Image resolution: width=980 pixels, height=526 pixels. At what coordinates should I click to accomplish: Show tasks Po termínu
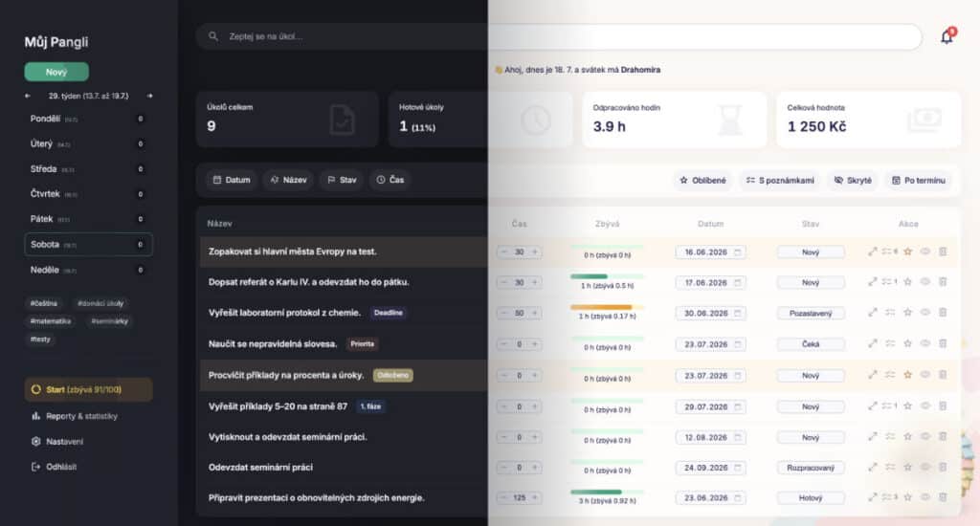(x=918, y=181)
